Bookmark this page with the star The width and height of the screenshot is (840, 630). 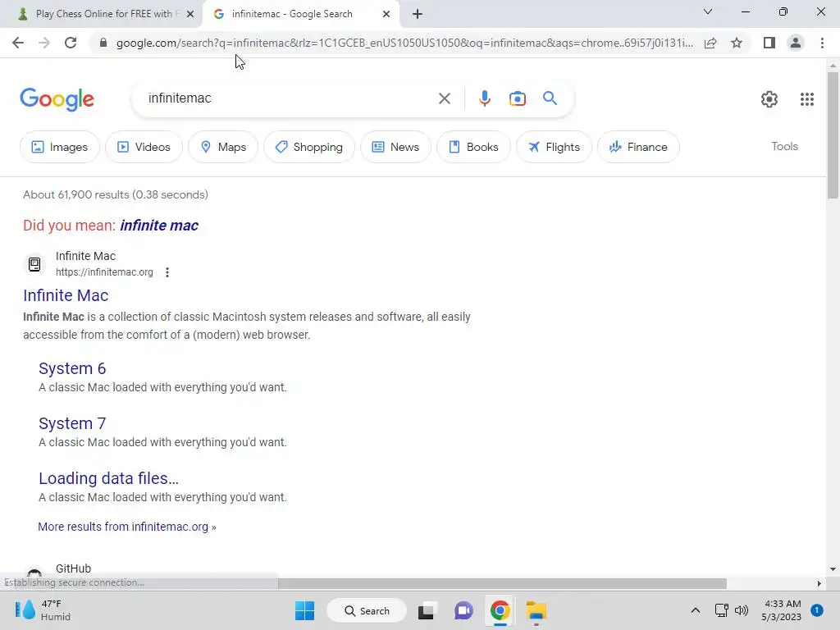(x=737, y=43)
